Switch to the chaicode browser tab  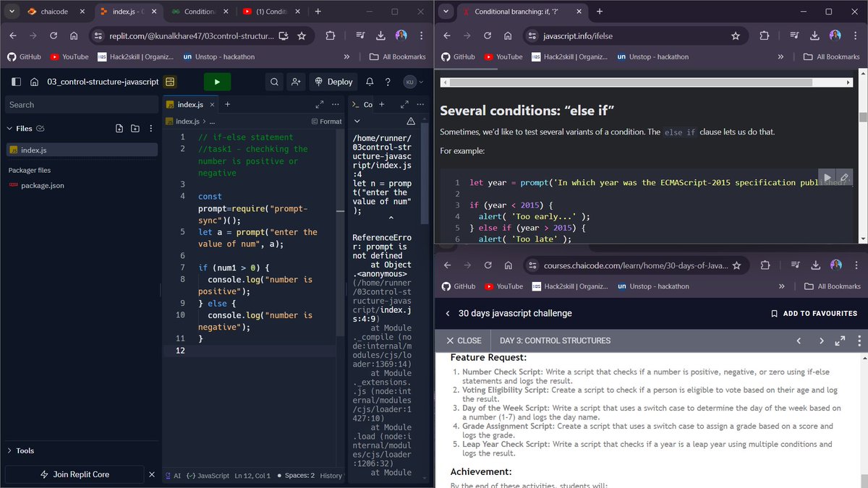click(x=54, y=12)
